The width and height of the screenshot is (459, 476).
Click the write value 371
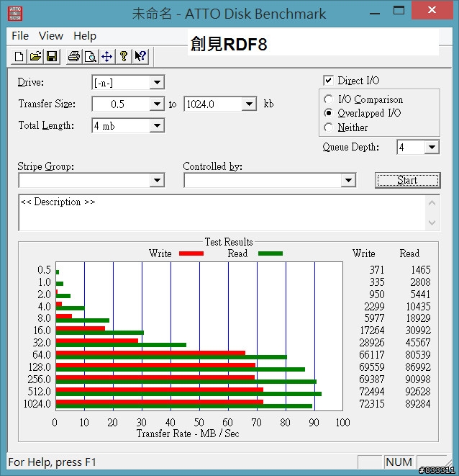[377, 269]
